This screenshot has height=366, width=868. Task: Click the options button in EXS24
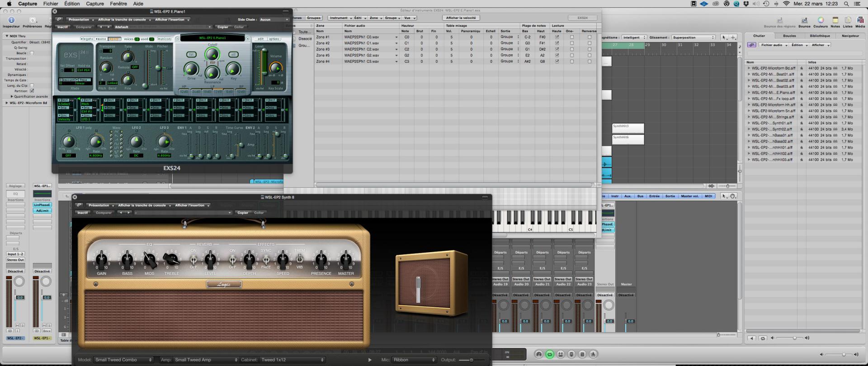(x=274, y=39)
